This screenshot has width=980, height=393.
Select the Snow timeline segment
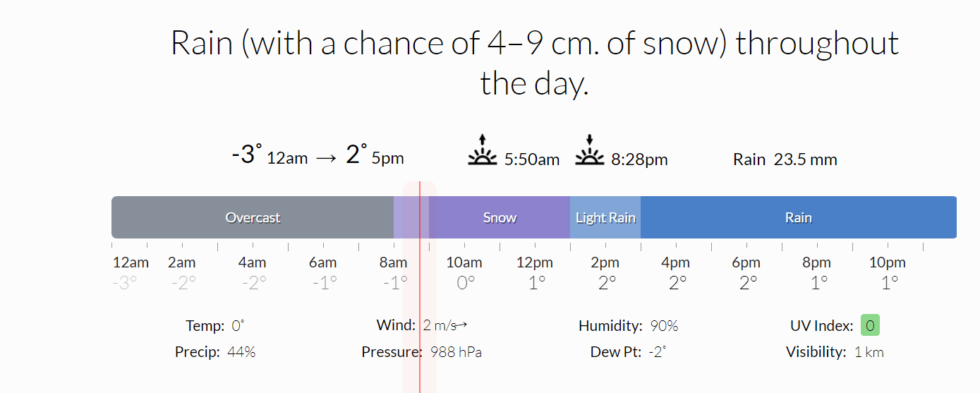(500, 217)
